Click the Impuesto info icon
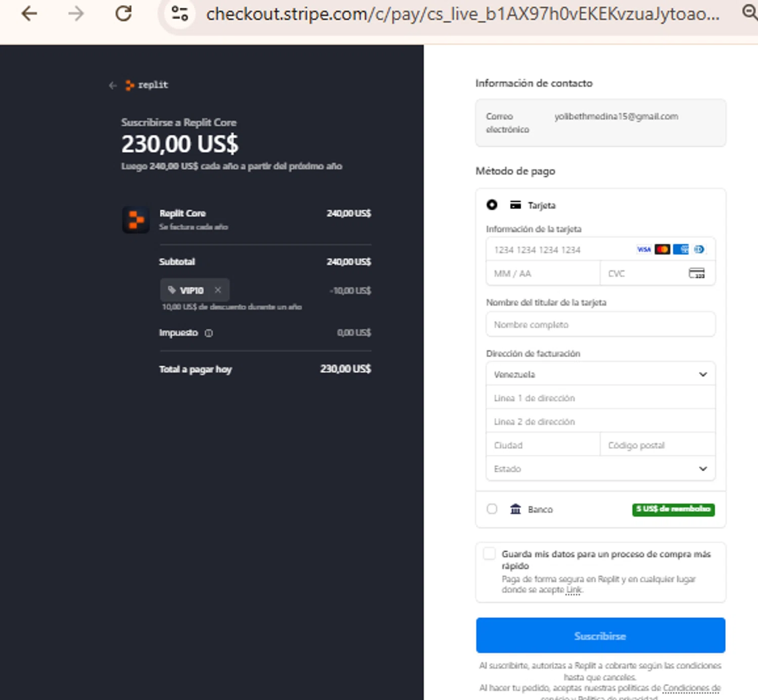758x700 pixels. point(209,333)
